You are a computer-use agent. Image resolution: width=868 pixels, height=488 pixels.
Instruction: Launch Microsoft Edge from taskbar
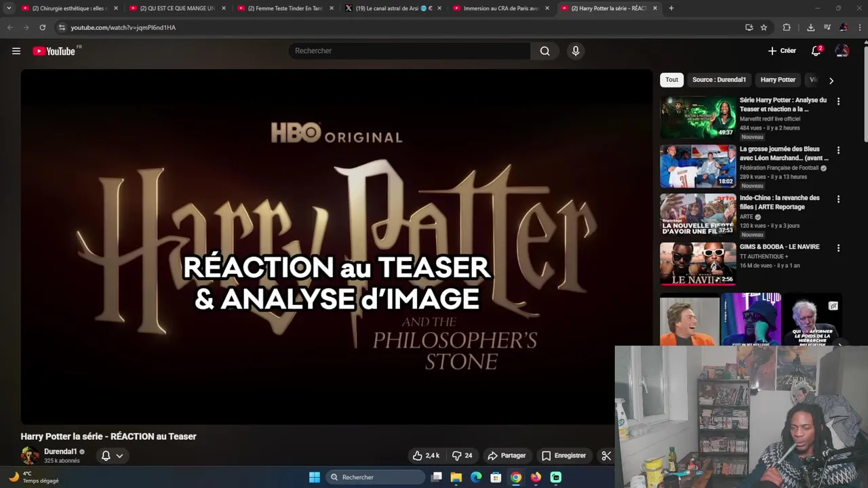click(476, 477)
